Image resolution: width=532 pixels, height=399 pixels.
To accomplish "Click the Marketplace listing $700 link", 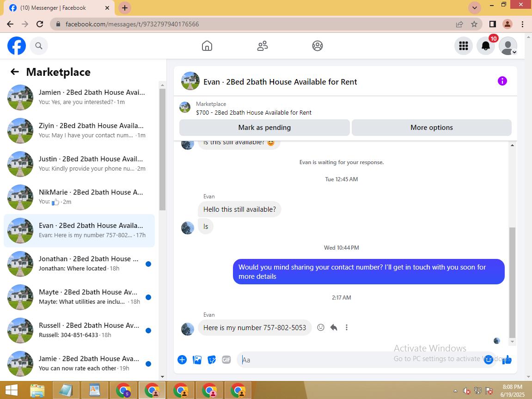I will pyautogui.click(x=253, y=112).
